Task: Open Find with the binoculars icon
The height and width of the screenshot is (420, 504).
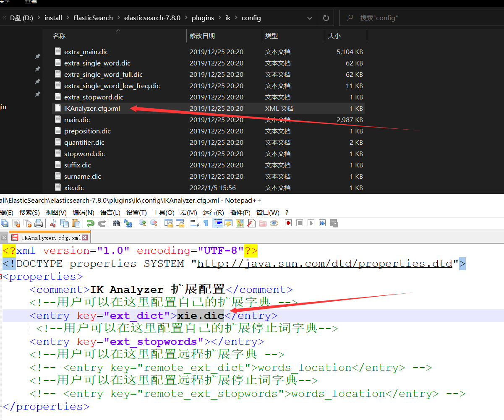Action: tap(116, 223)
